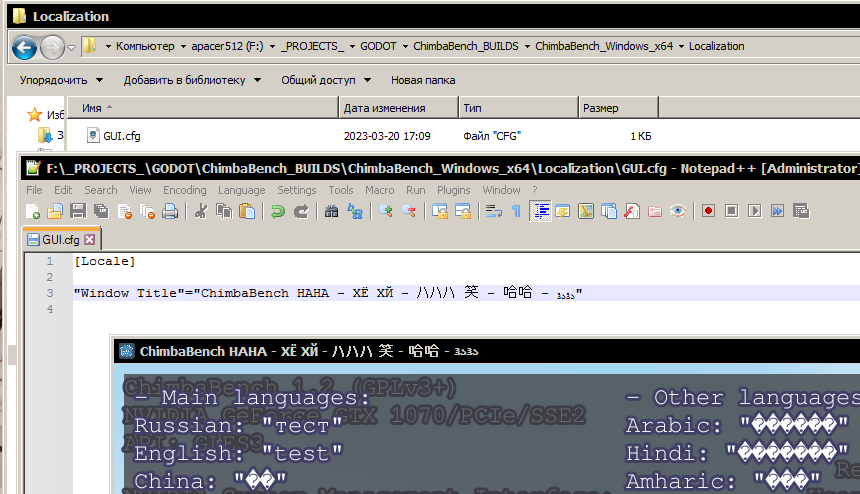Open Folder as Workspace icon
Screen dimensions: 860x494
(655, 211)
